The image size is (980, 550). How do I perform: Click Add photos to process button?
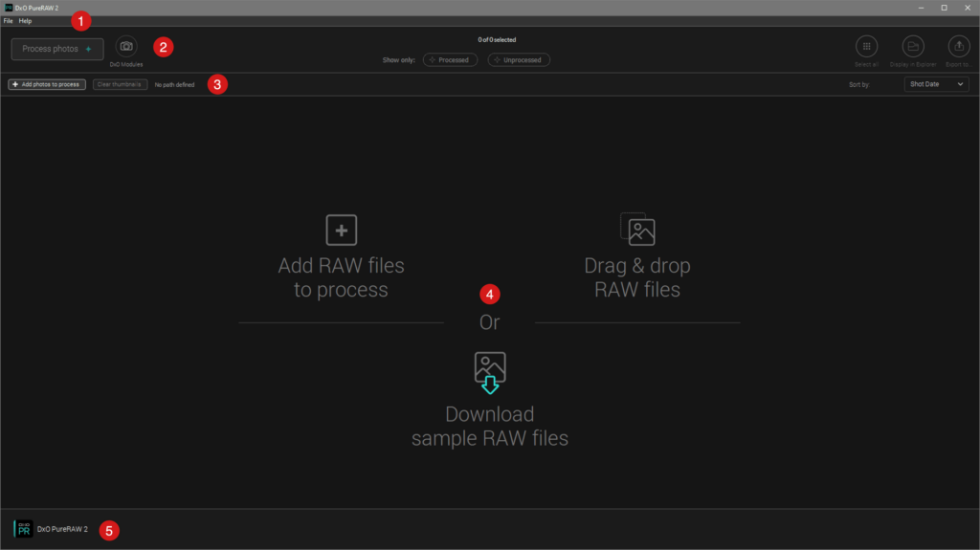pos(47,84)
